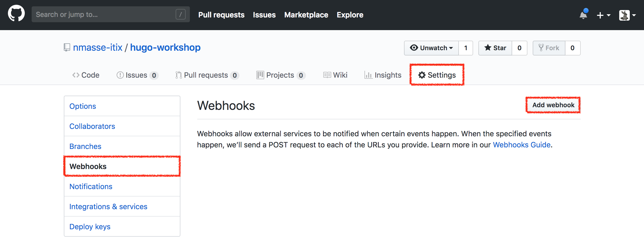The width and height of the screenshot is (644, 243).
Task: Switch to the Code tab
Action: point(86,75)
